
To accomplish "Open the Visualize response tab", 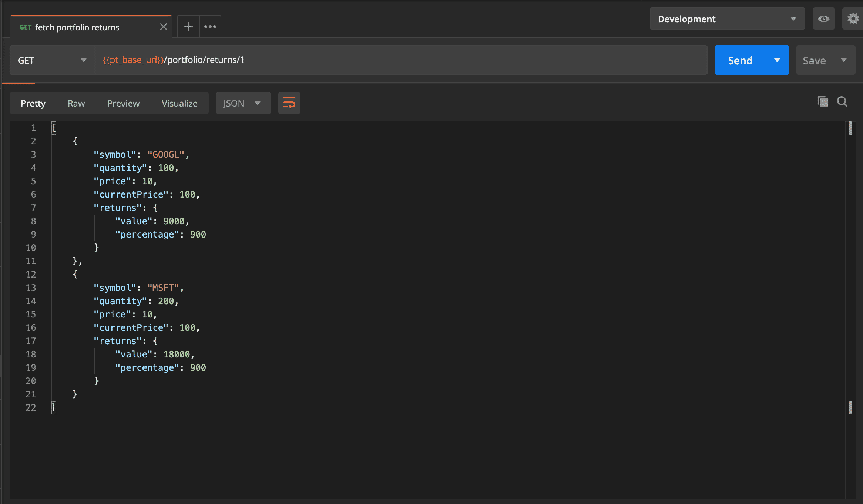I will tap(179, 103).
